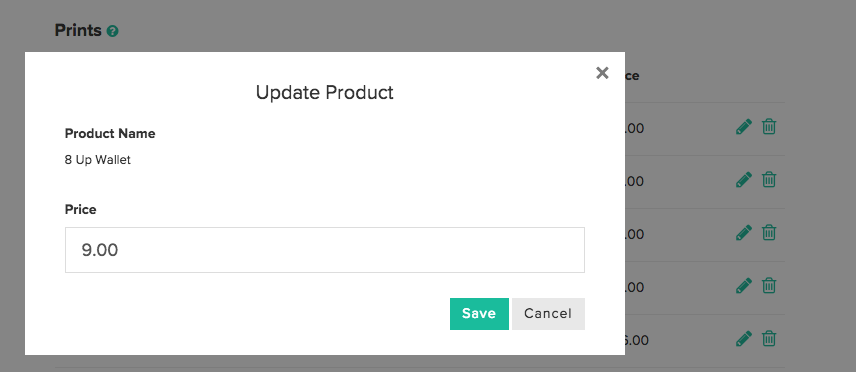Cancel the product update
The height and width of the screenshot is (372, 856).
548,314
